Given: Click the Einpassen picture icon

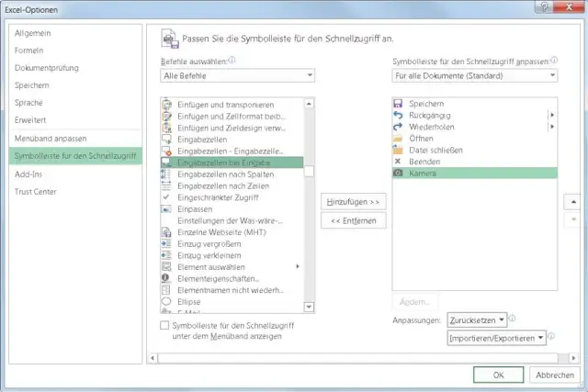Looking at the screenshot, I should [x=166, y=209].
